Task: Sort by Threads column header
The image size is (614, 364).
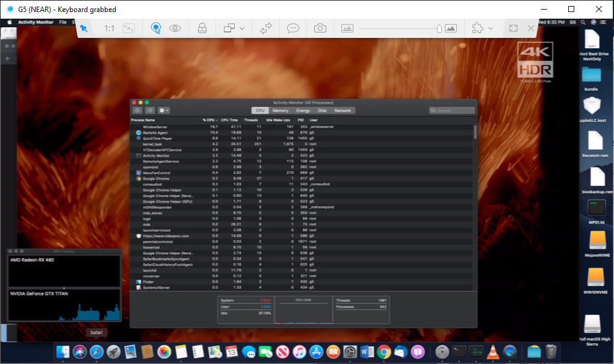Action: point(251,120)
